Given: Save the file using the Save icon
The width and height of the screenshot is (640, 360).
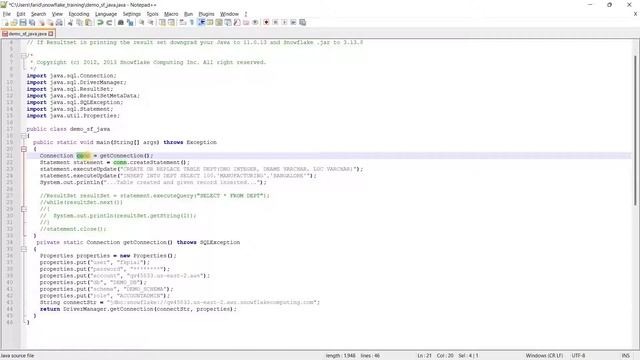Looking at the screenshot, I should [x=23, y=22].
